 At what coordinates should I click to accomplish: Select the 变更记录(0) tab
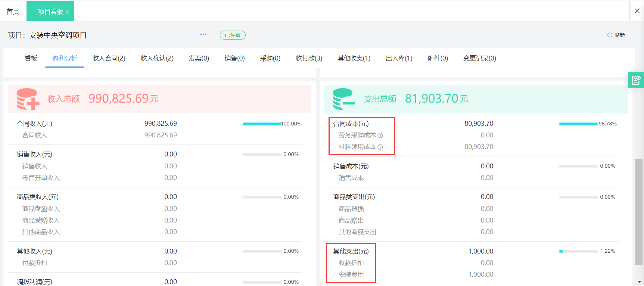click(x=479, y=58)
